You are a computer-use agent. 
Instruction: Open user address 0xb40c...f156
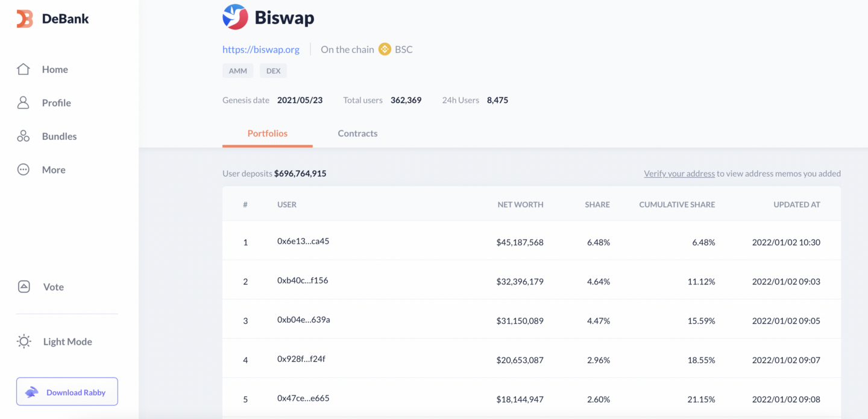point(303,280)
